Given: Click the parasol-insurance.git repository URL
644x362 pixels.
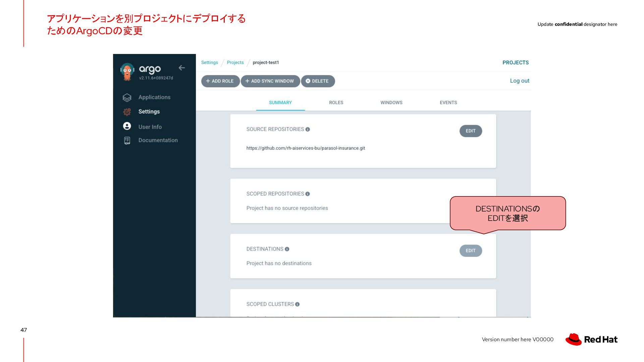Looking at the screenshot, I should tap(306, 148).
